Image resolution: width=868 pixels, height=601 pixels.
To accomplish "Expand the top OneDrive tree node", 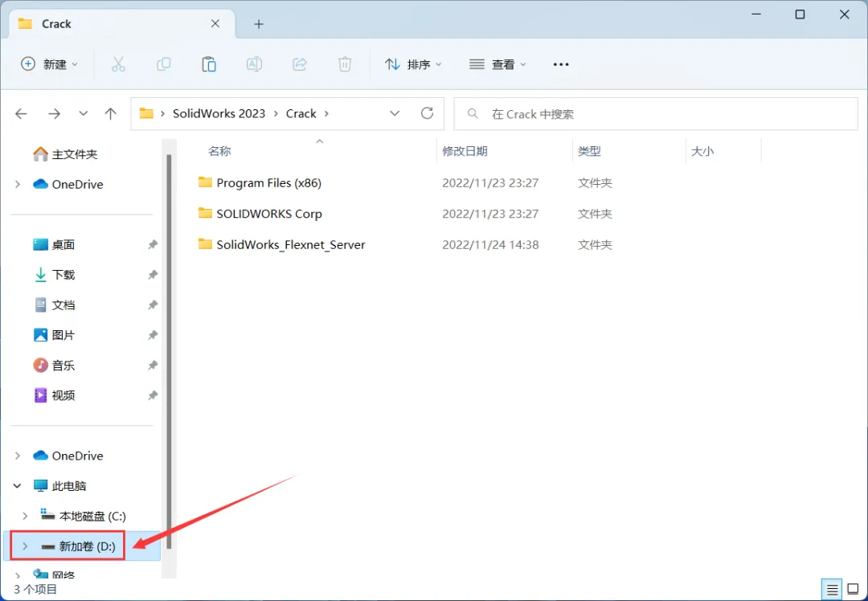I will tap(18, 184).
